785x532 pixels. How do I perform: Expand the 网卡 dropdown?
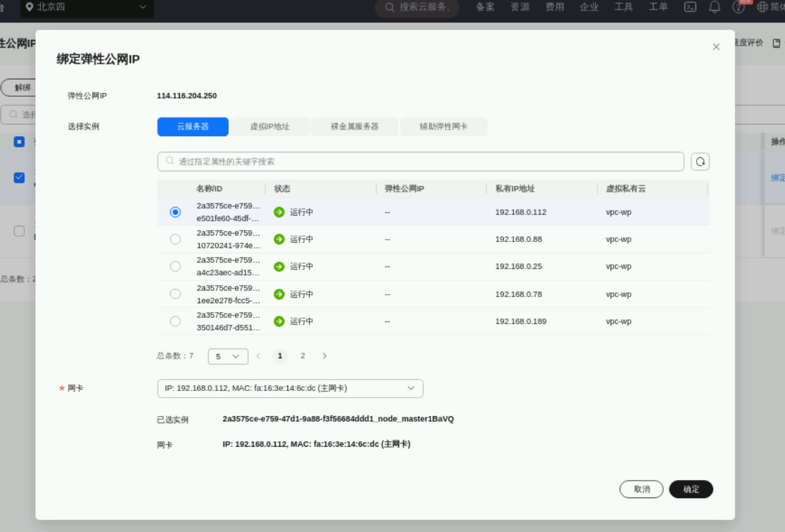tap(290, 389)
